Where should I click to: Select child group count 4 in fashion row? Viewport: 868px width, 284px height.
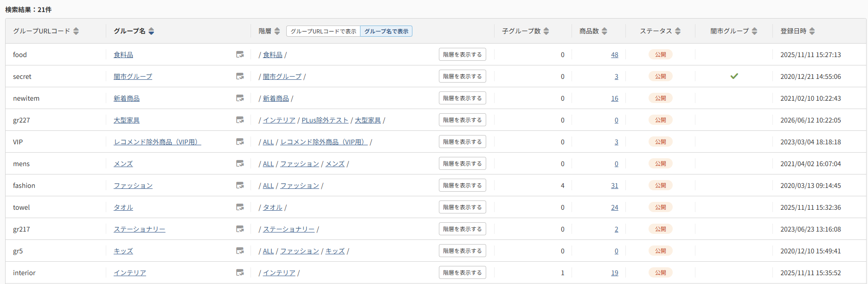pyautogui.click(x=563, y=186)
